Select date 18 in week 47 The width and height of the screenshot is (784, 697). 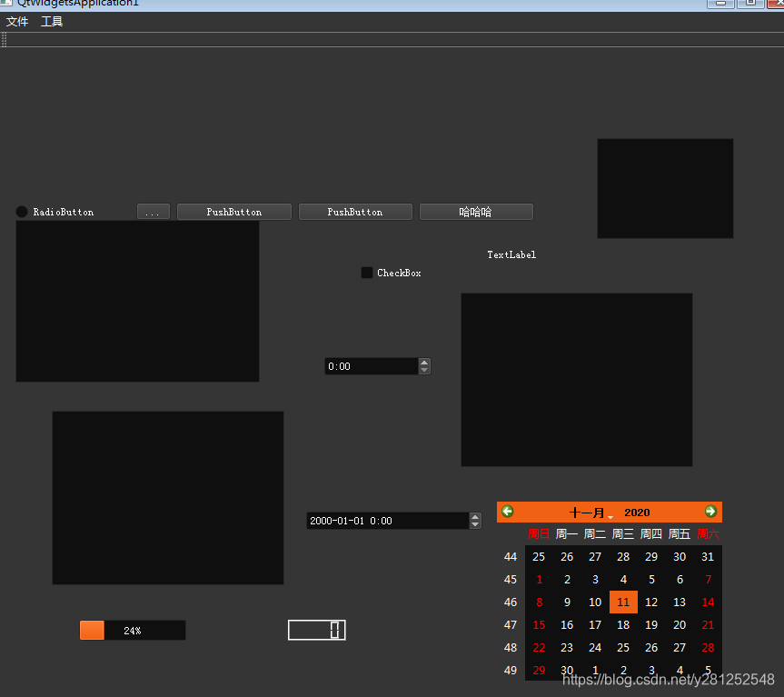[x=623, y=625]
